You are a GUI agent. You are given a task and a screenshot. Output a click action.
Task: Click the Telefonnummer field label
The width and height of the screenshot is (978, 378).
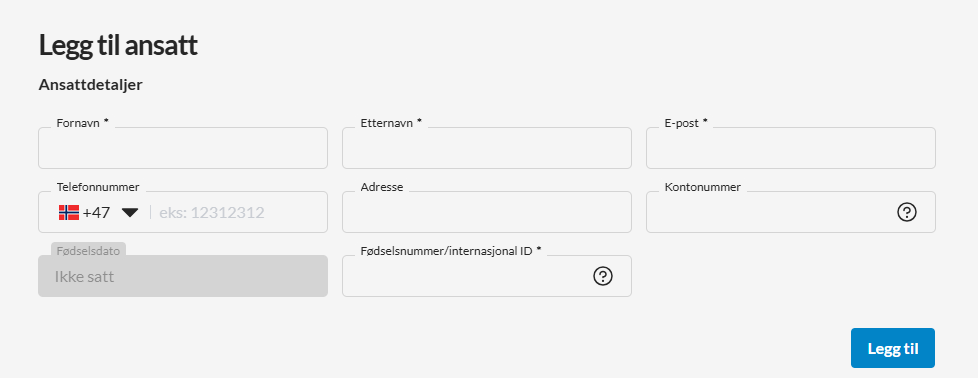(98, 187)
